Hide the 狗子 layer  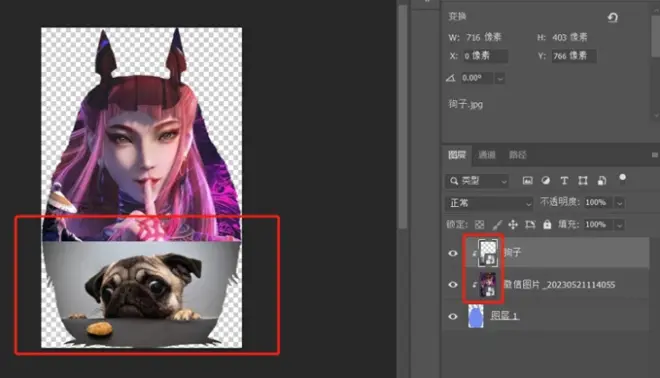click(x=452, y=253)
